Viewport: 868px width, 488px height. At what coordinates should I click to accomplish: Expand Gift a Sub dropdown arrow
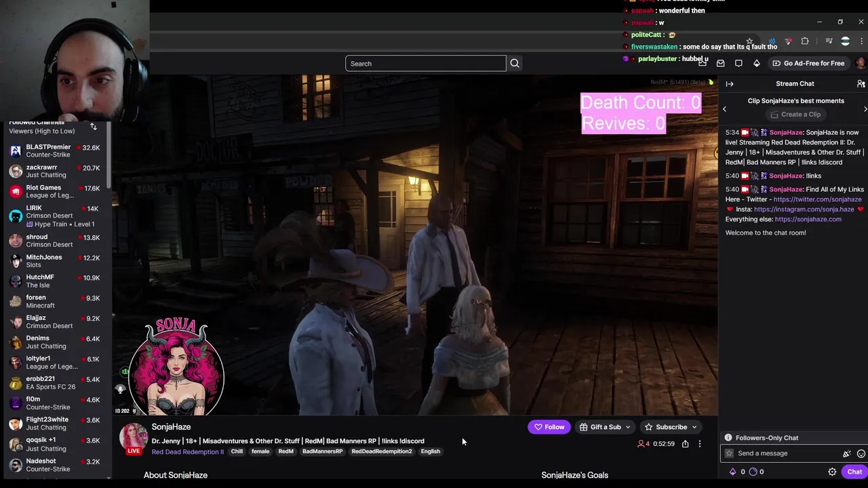pos(628,427)
